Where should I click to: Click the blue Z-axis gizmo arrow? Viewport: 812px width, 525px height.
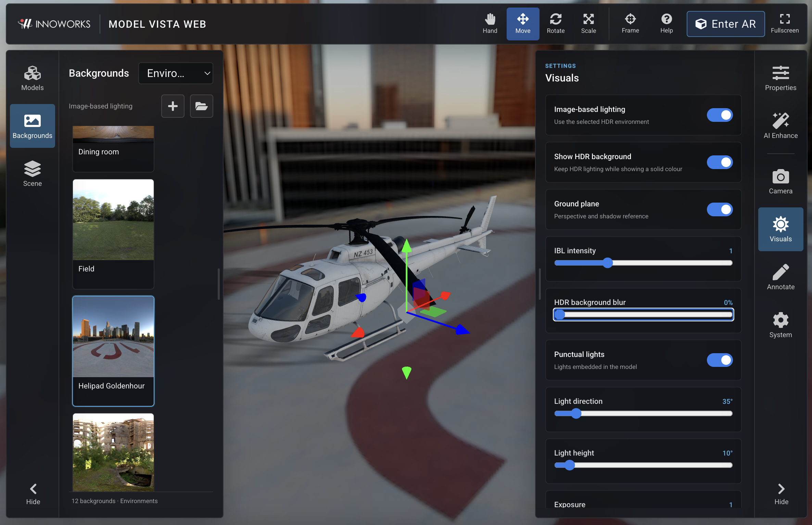462,330
